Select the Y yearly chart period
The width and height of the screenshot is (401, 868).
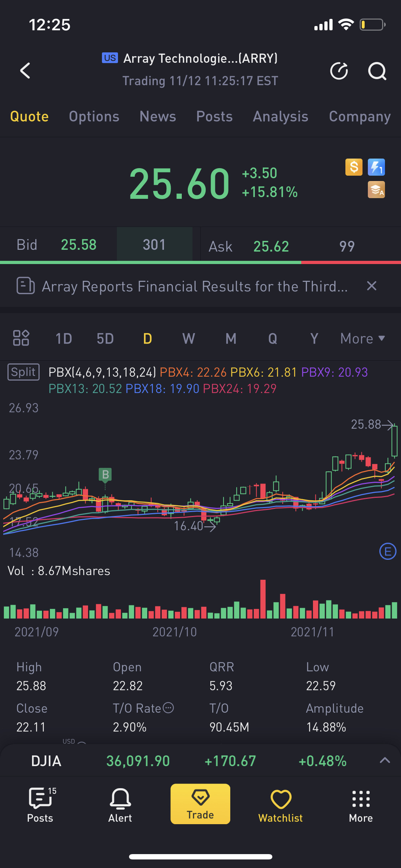(x=314, y=339)
